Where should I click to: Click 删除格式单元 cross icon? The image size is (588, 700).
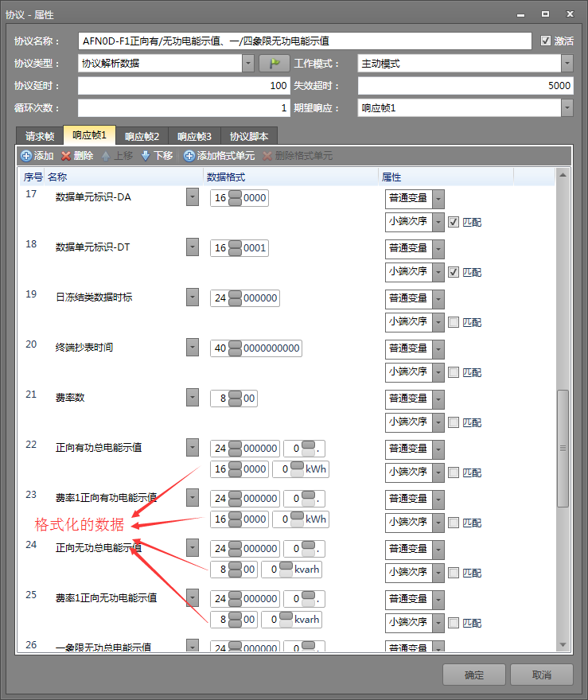pyautogui.click(x=267, y=156)
